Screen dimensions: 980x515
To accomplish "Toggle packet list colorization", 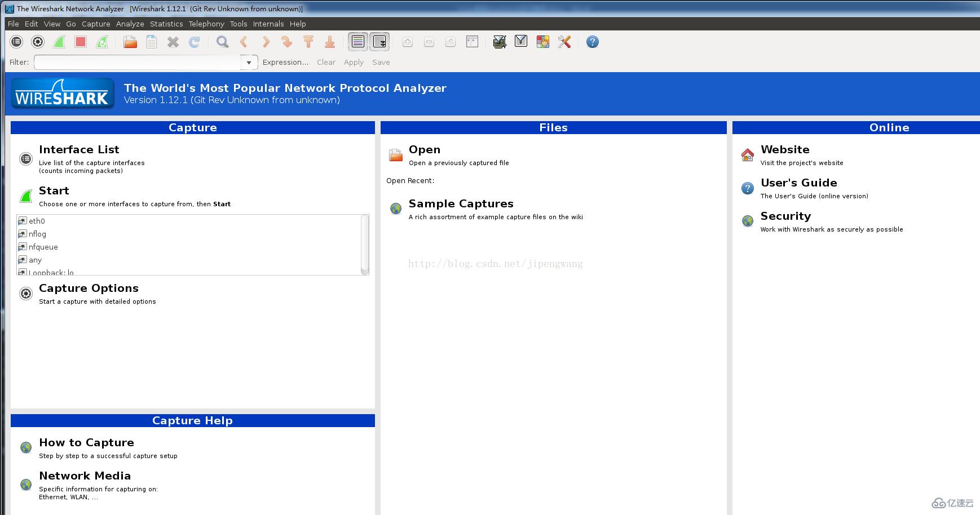I will point(358,42).
